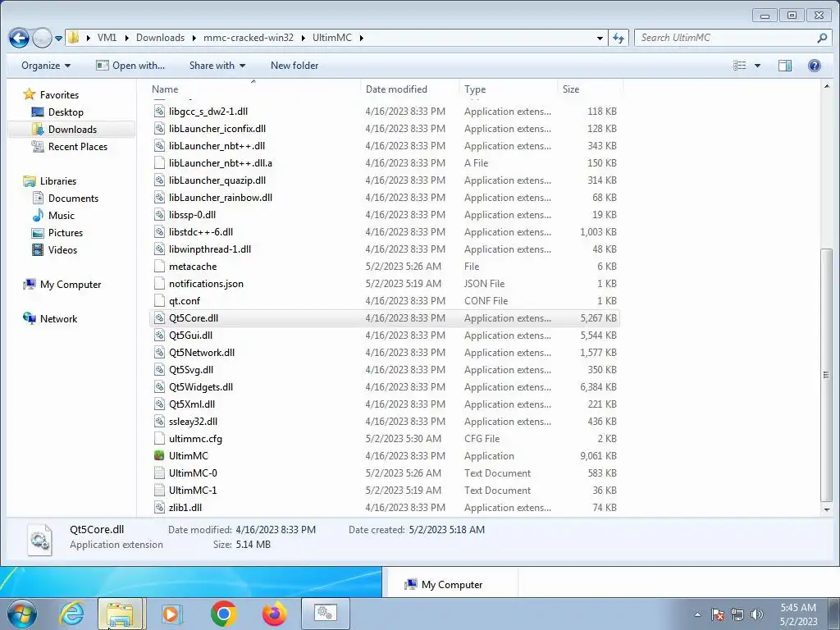Select the UltimMC application icon
840x630 pixels.
pos(159,455)
